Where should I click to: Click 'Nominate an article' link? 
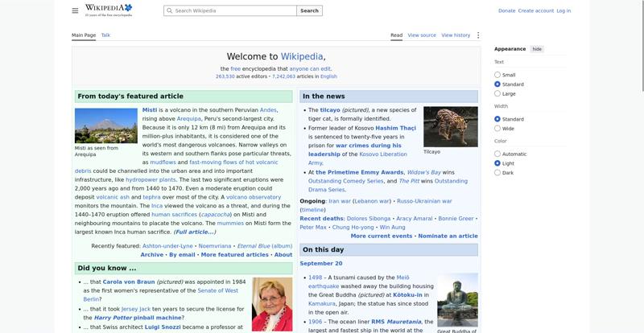coord(448,236)
